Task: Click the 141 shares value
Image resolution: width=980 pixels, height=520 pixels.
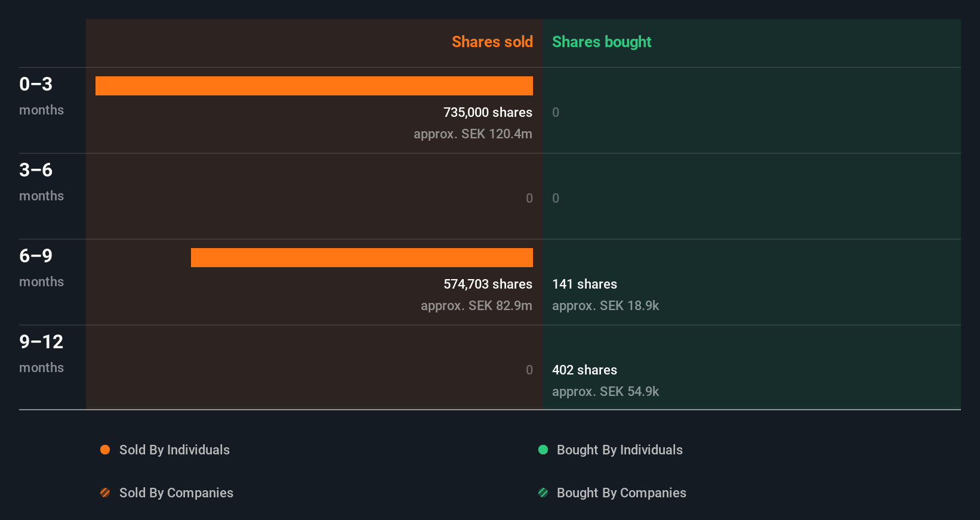Action: click(x=584, y=284)
